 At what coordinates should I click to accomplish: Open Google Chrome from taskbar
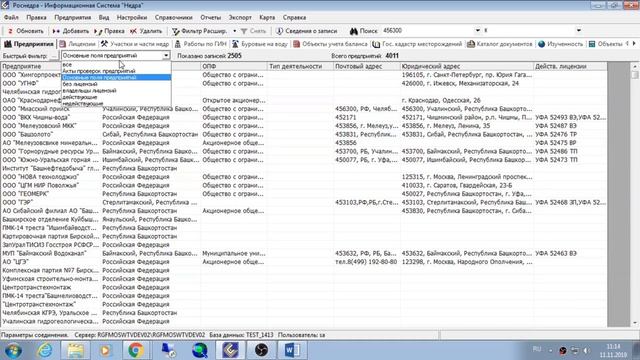[136, 351]
